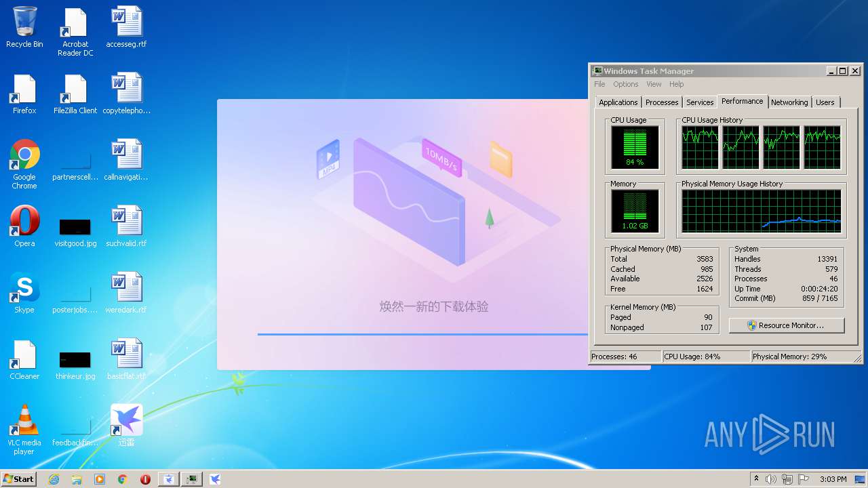Click the taskbar clock 3:03 PM
Screen dimensions: 868x488
[x=833, y=479]
